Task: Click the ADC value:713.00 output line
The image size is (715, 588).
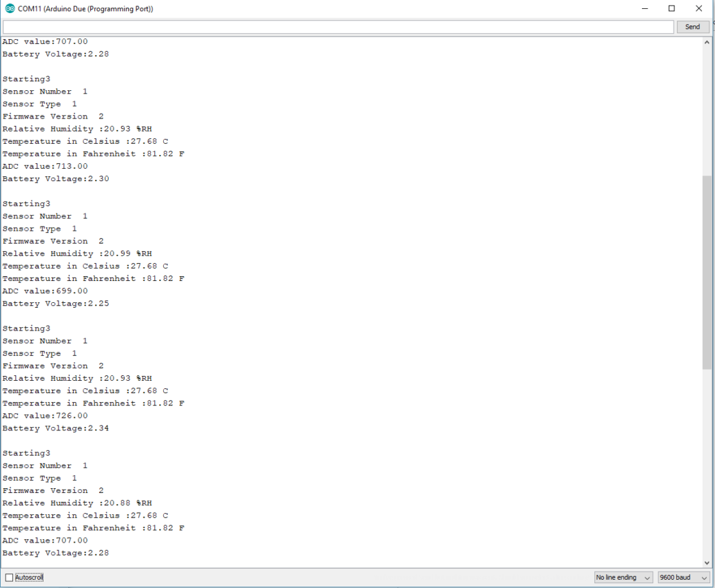Action: coord(45,166)
